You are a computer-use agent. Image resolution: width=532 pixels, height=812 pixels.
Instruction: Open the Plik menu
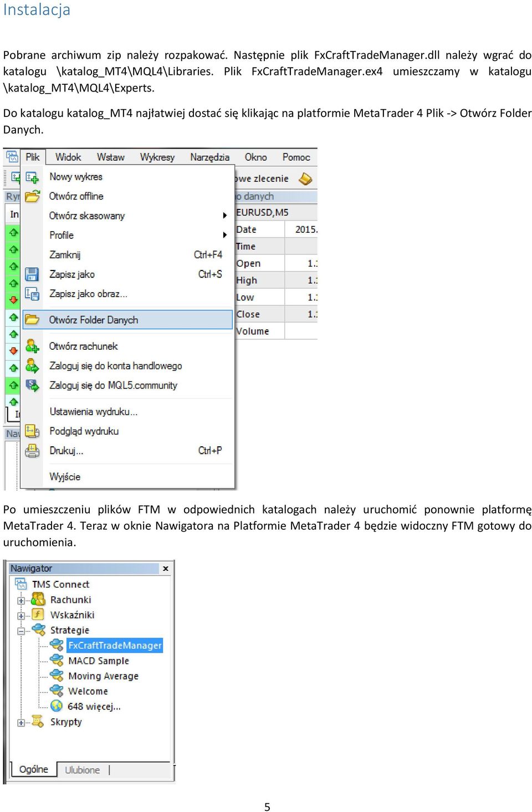coord(33,157)
